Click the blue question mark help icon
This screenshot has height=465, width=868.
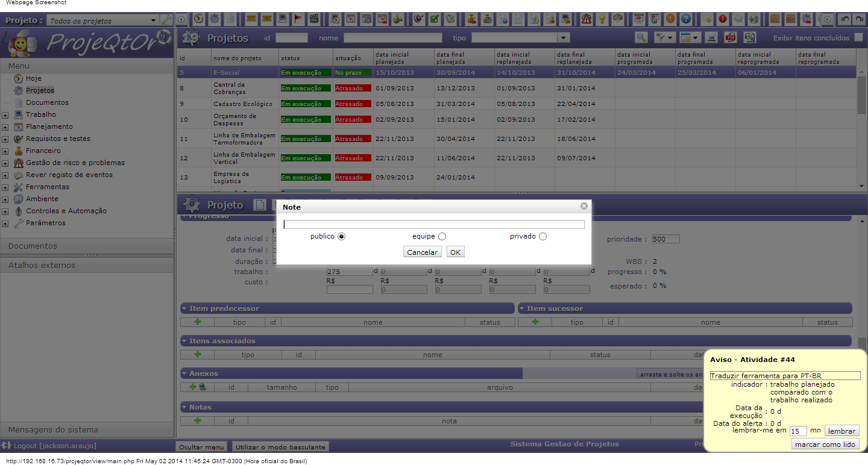coord(685,19)
